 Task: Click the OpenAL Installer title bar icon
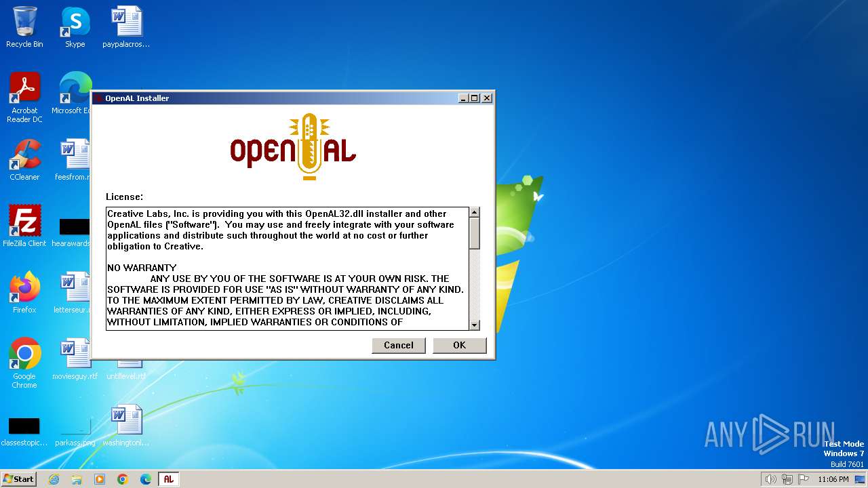pyautogui.click(x=99, y=98)
